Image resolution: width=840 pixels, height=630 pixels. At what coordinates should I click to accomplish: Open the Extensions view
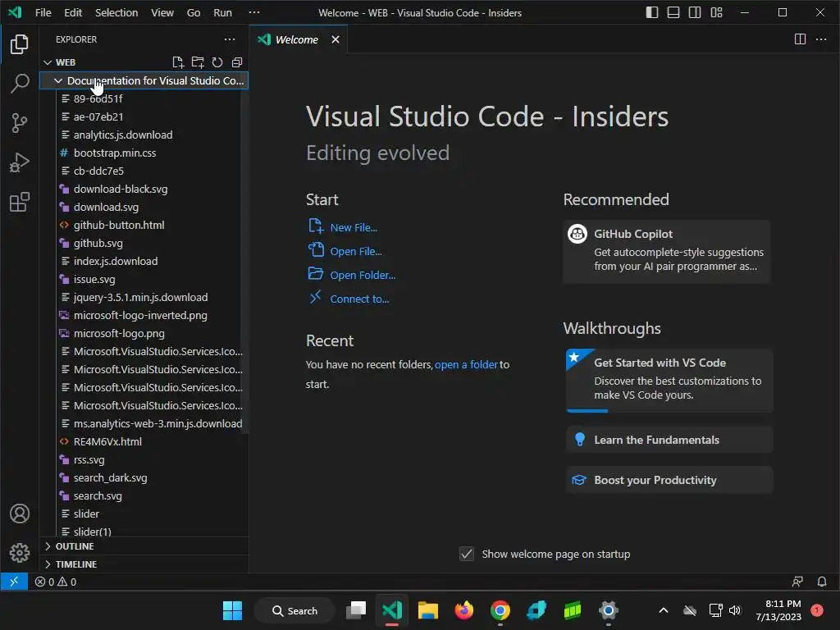[x=20, y=203]
